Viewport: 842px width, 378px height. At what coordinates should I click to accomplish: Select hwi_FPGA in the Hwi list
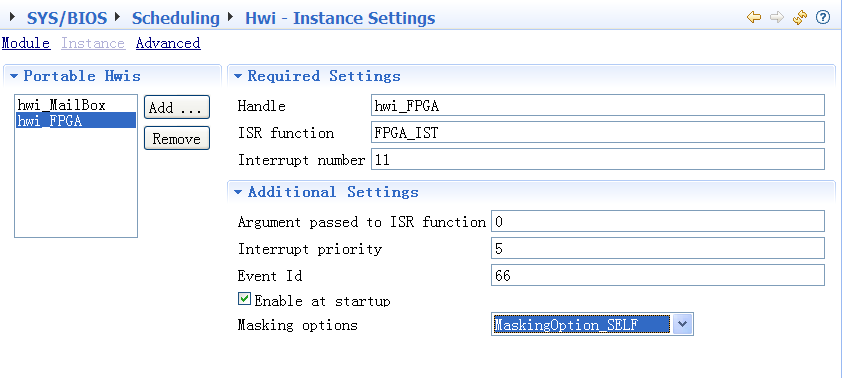(x=76, y=120)
